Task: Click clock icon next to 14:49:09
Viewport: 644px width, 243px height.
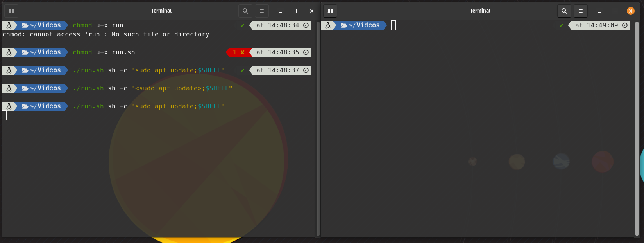Action: (x=625, y=25)
